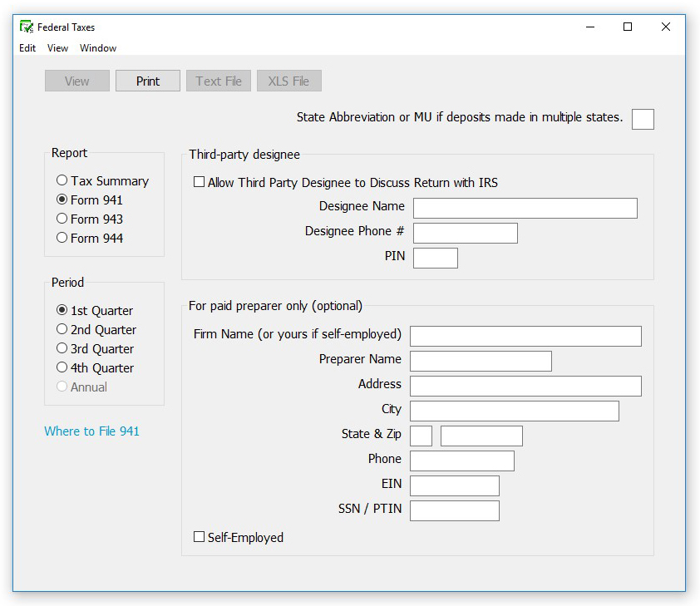Open the Edit menu

point(27,47)
